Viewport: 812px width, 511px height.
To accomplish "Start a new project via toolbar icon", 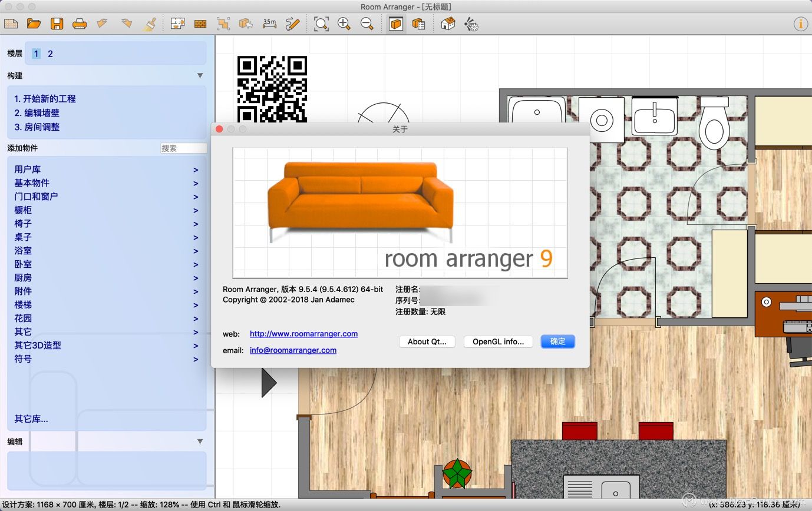I will [11, 24].
